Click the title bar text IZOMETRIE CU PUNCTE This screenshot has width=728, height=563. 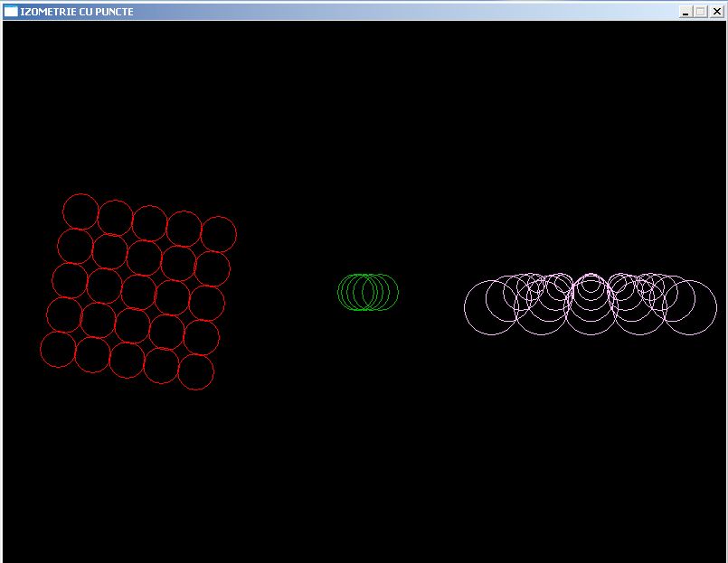coord(77,12)
